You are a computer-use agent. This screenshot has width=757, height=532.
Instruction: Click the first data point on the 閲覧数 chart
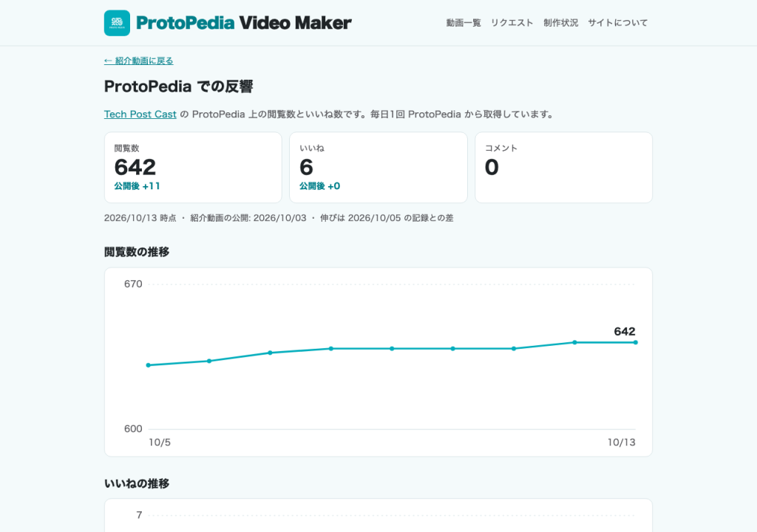coord(148,365)
